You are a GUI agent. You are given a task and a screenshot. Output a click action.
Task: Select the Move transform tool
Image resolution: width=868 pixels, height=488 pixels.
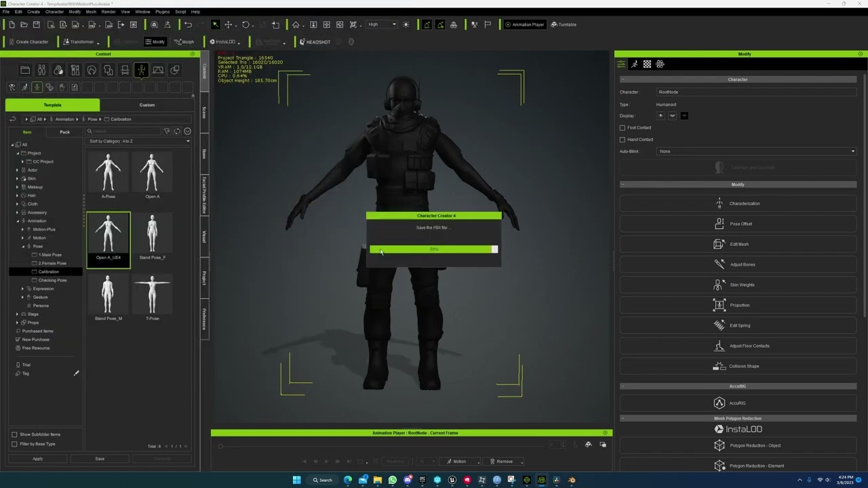(229, 25)
